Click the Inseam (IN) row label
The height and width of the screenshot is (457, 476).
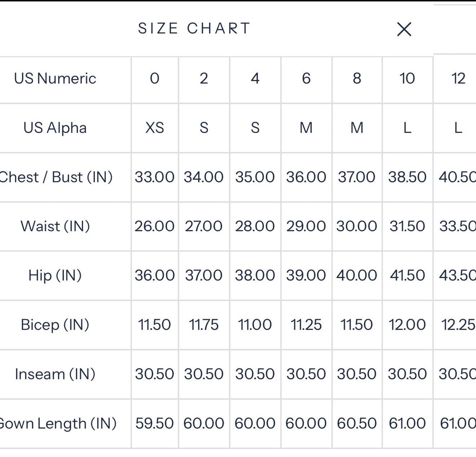point(55,374)
